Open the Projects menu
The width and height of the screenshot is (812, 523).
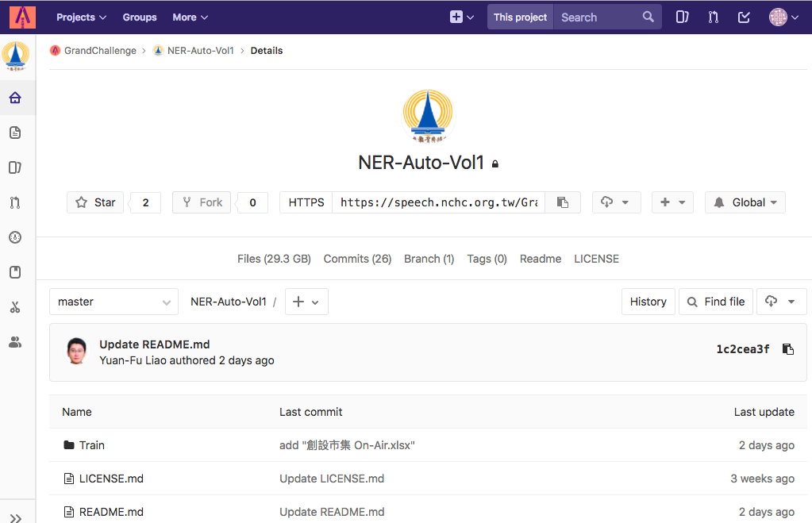pos(80,17)
